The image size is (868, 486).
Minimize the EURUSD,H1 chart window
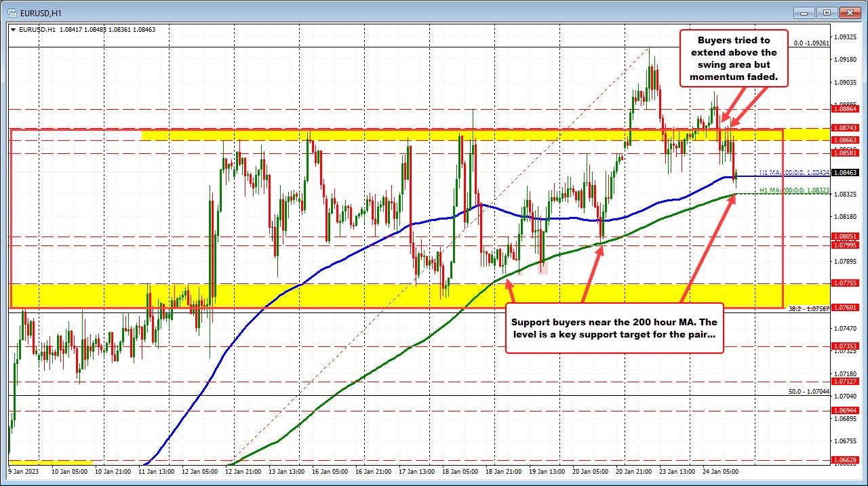coord(808,12)
